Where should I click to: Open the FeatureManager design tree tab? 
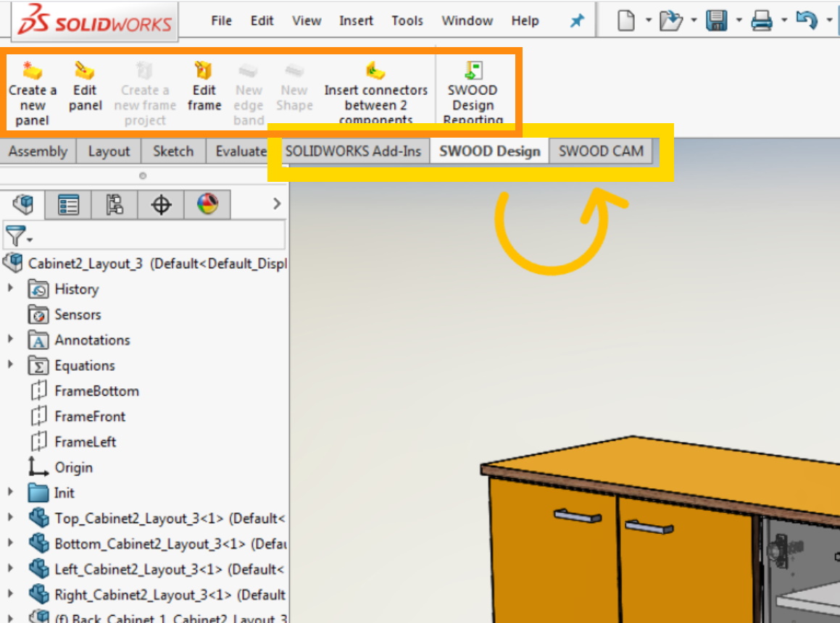pyautogui.click(x=23, y=205)
